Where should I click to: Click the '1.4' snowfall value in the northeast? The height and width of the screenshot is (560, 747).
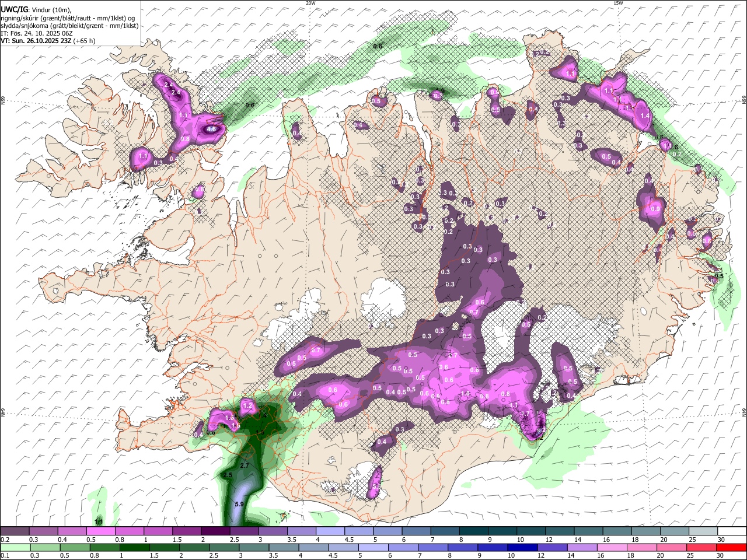(645, 116)
